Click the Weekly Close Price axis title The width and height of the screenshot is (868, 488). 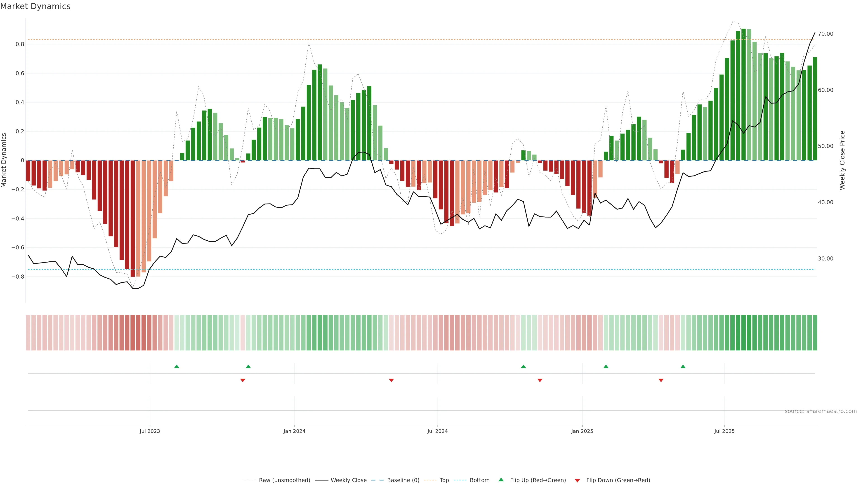pos(842,160)
